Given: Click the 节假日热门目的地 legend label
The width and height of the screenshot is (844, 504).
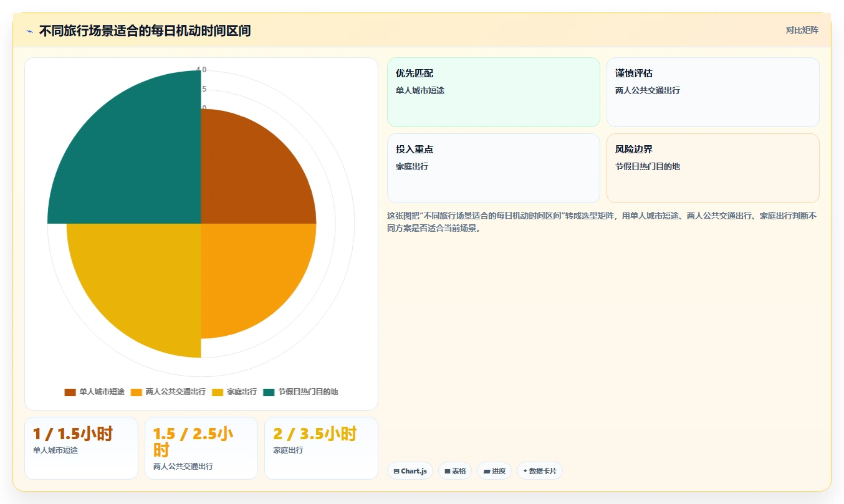Looking at the screenshot, I should [308, 392].
